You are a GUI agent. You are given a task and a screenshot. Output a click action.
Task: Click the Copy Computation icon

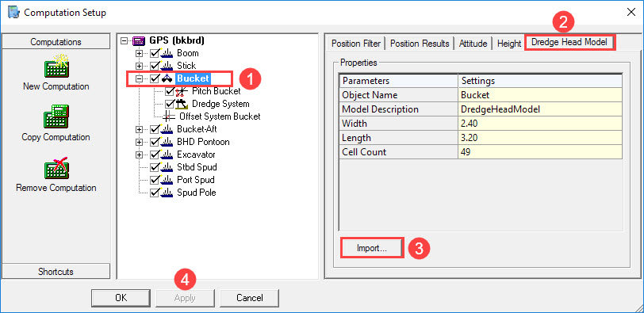[56, 117]
